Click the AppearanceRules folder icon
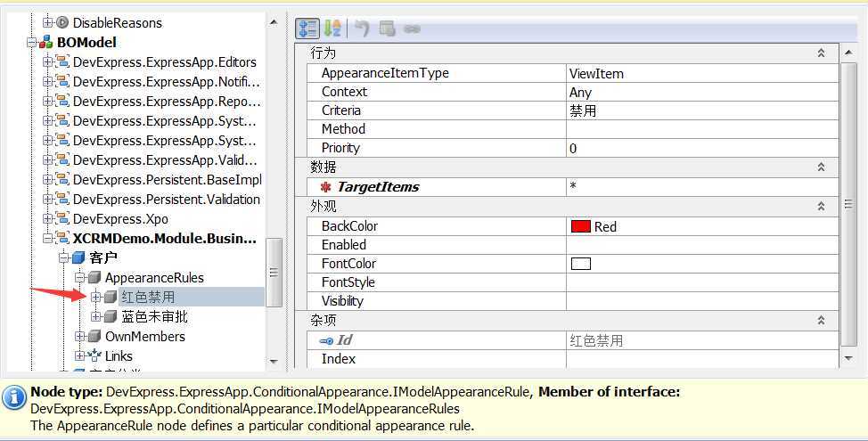 (x=94, y=277)
